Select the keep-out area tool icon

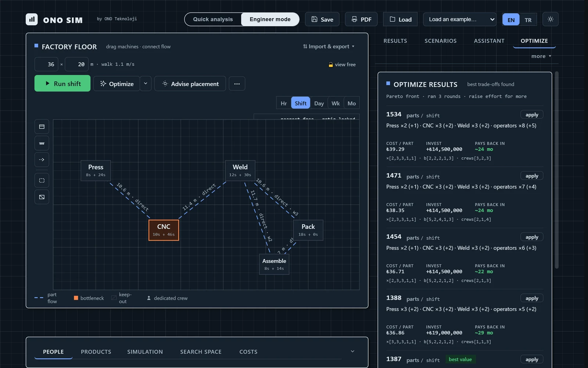coord(42,197)
